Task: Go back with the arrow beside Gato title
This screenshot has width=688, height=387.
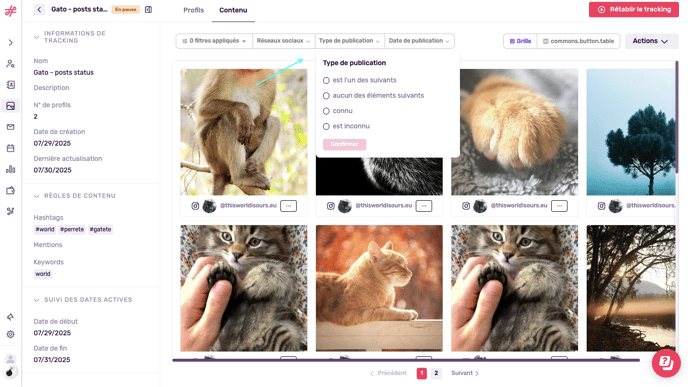Action: [x=39, y=9]
